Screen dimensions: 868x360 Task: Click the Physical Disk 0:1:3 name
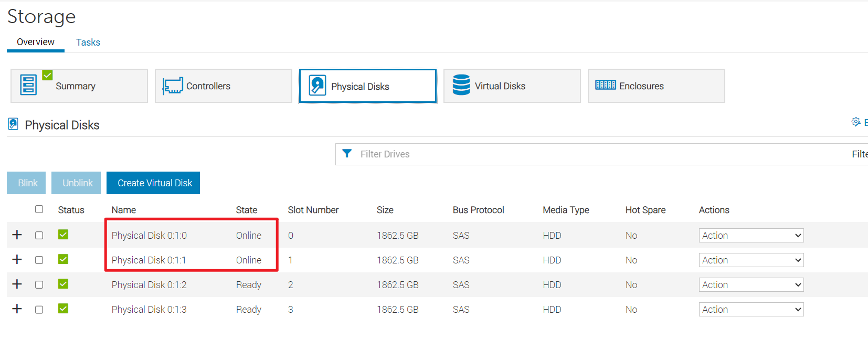149,310
